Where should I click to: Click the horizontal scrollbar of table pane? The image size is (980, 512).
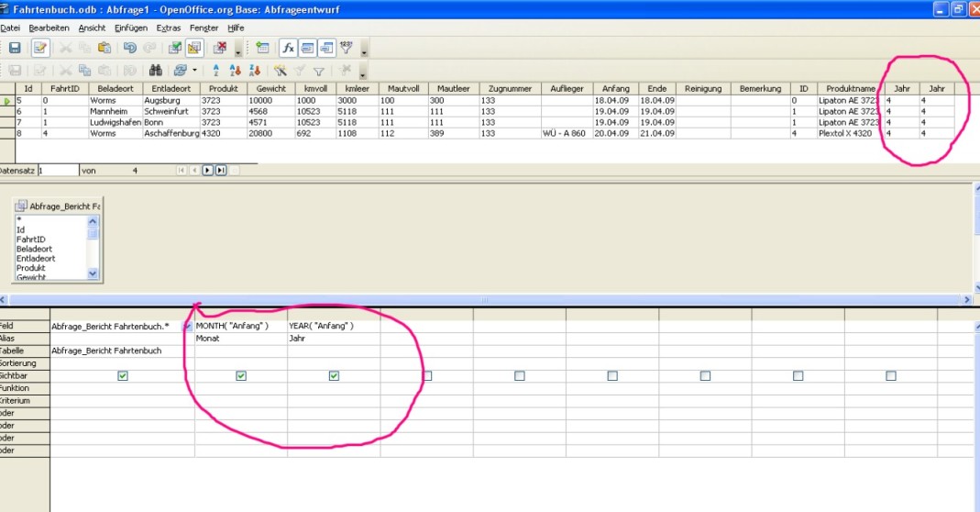coord(484,300)
